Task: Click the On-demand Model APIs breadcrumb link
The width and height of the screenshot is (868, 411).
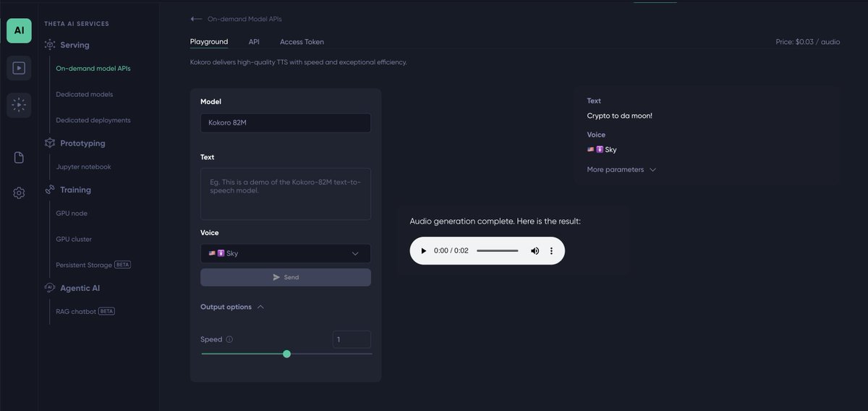Action: [246, 19]
